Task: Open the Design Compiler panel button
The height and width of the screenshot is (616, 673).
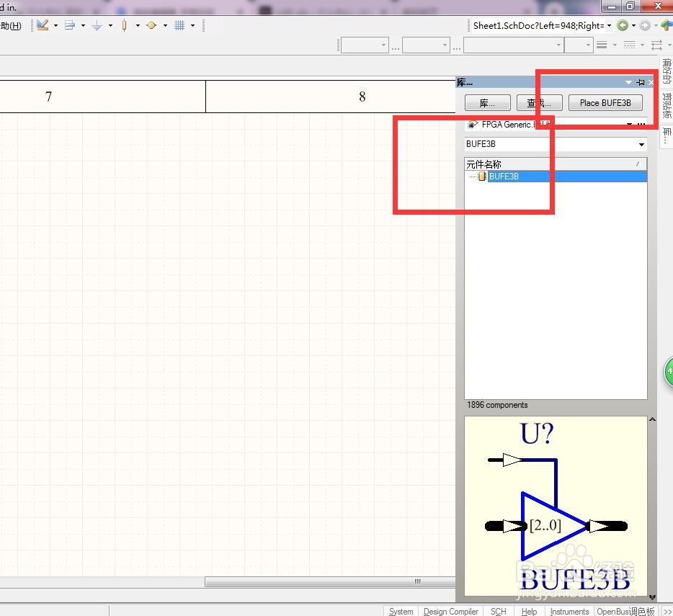Action: click(450, 611)
